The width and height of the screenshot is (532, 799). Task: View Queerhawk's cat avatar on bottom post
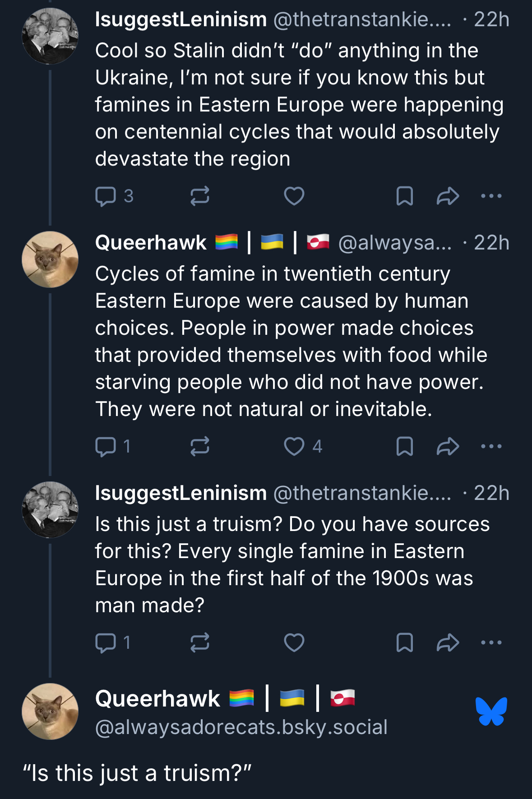tap(50, 711)
